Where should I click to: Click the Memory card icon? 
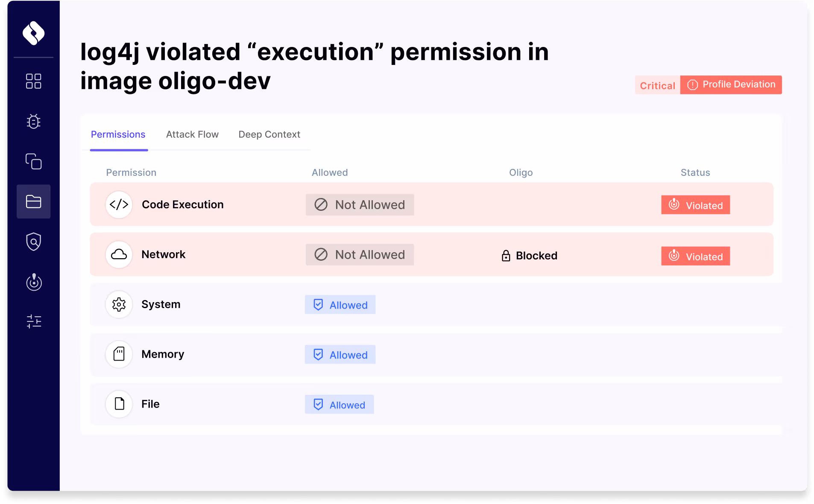(119, 354)
